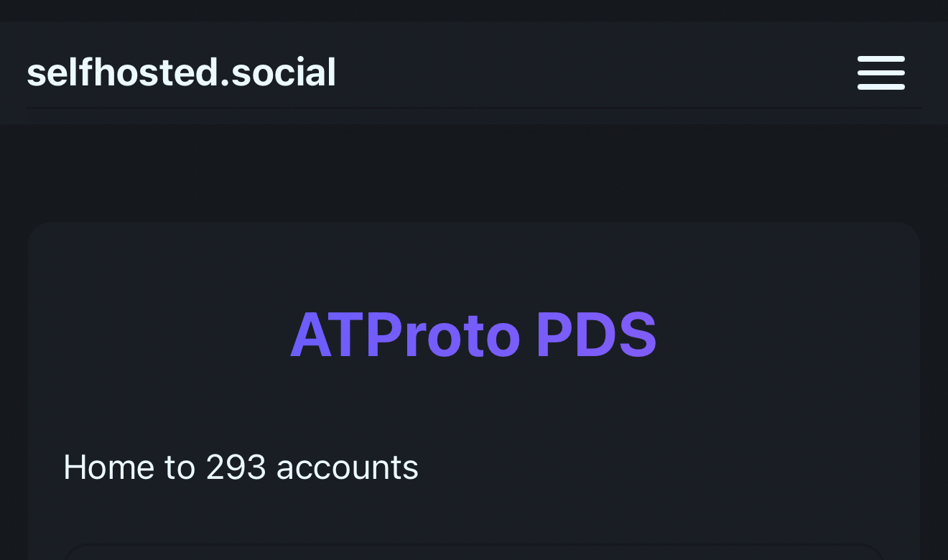Viewport: 948px width, 560px height.
Task: Expand the navigation menu via three-line icon
Action: tap(880, 73)
